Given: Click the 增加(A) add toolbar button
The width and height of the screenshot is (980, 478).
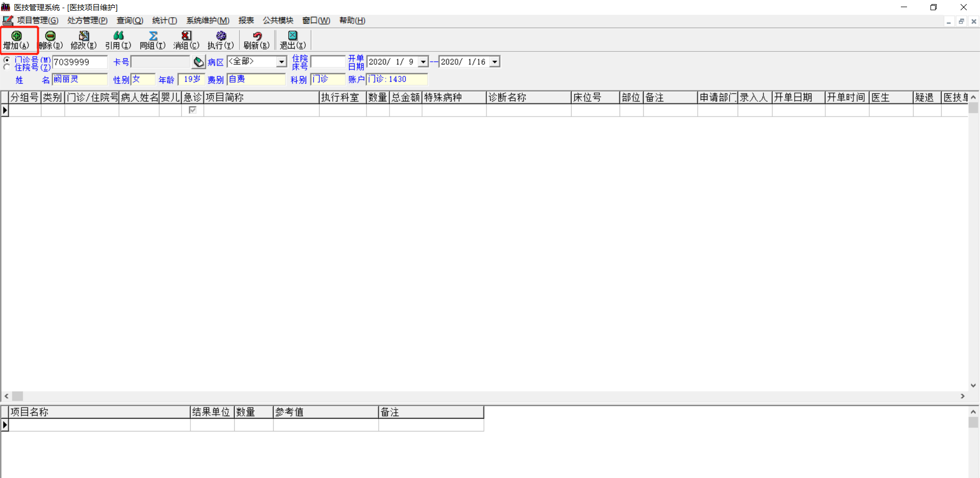Looking at the screenshot, I should pyautogui.click(x=17, y=40).
